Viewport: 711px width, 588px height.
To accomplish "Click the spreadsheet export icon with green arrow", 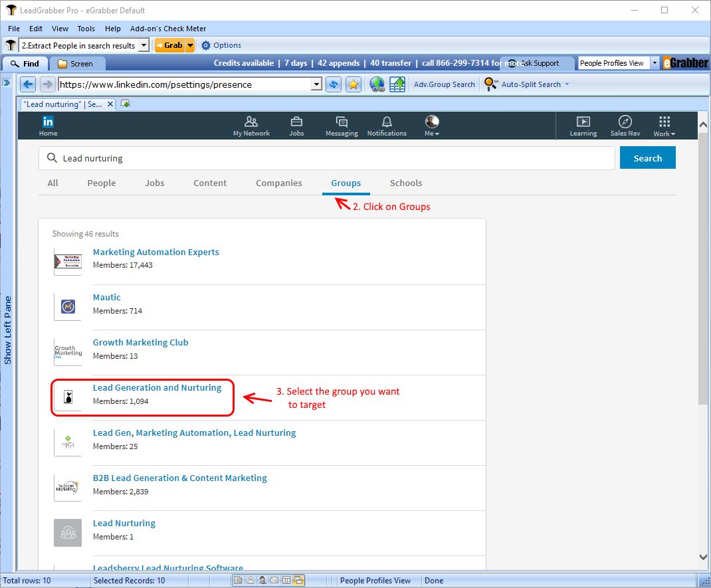I will click(397, 84).
